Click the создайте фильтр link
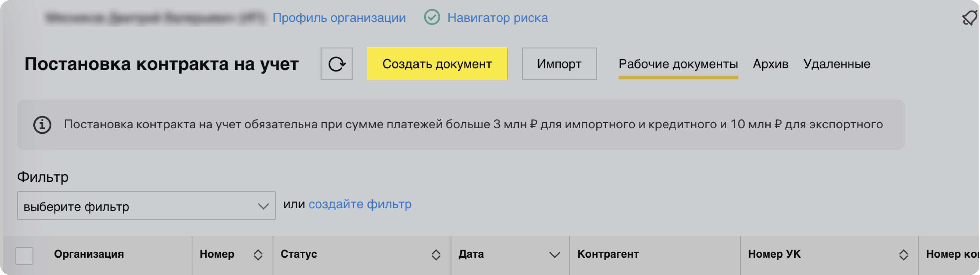Screen dimensions: 980x275 pyautogui.click(x=360, y=205)
